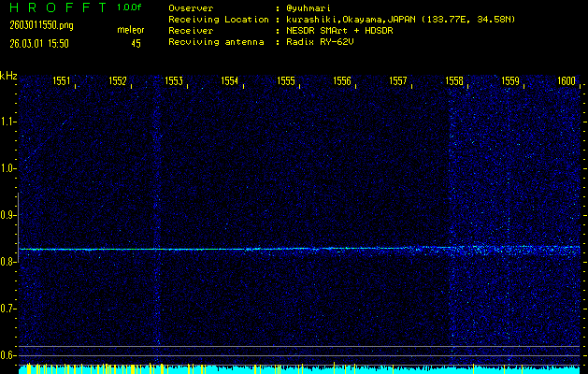Click the 1557 time marker
588x374 pixels.
coord(398,81)
